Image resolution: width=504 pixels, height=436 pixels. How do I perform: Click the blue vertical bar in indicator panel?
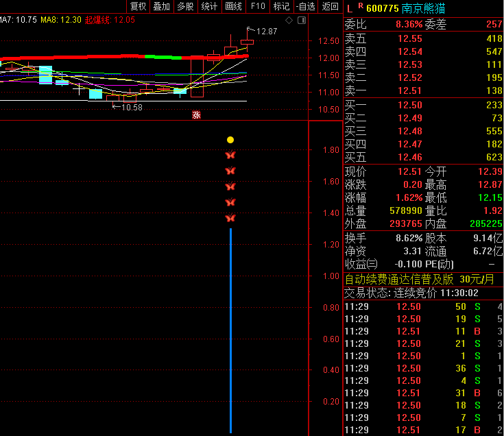(230, 329)
